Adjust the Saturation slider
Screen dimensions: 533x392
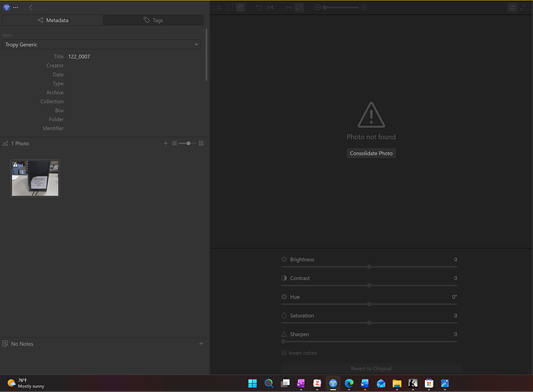tap(369, 323)
